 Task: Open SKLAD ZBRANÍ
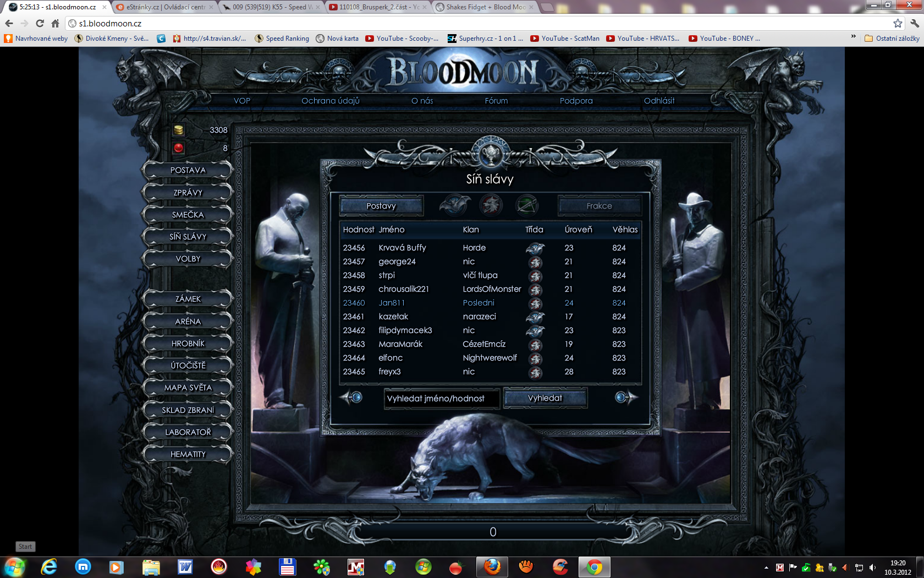188,410
